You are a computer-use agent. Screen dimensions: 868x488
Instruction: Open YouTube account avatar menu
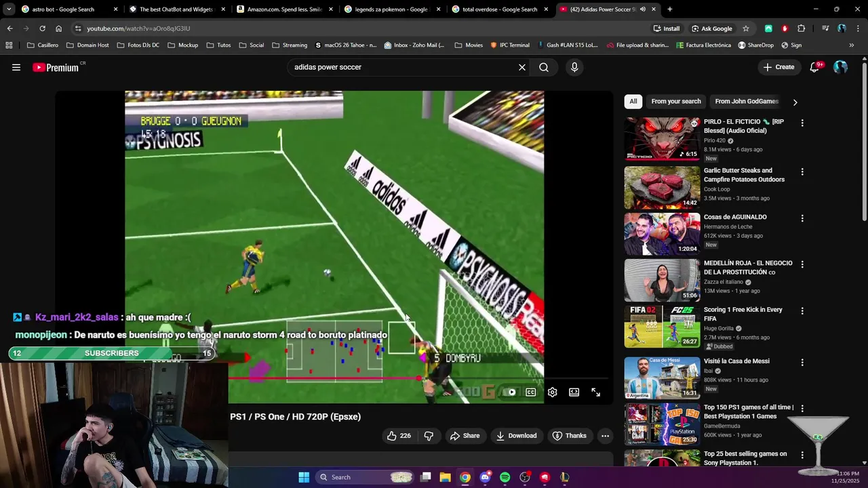click(841, 67)
